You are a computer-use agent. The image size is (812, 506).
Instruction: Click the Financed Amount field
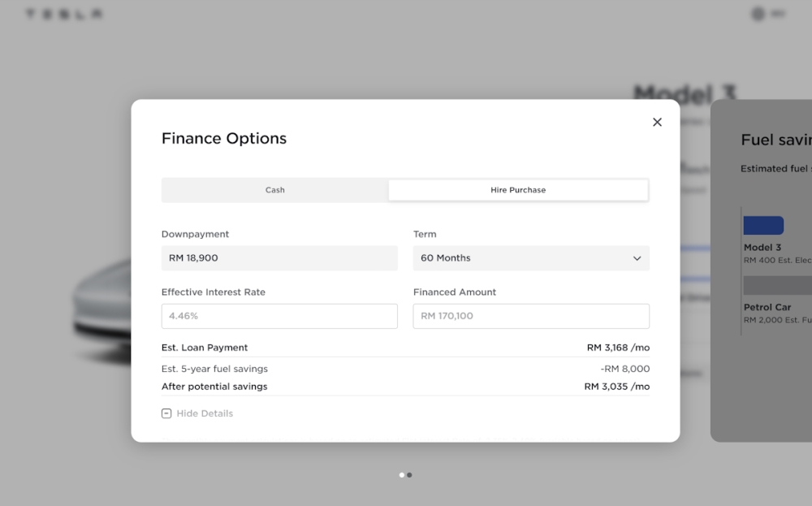(x=530, y=316)
